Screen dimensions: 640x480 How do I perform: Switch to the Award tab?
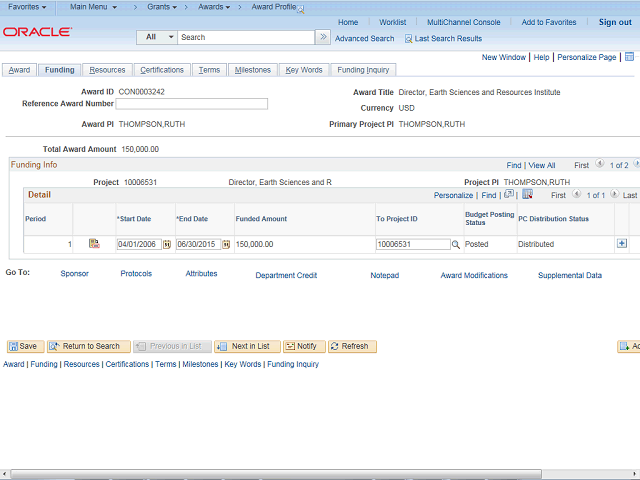(19, 70)
